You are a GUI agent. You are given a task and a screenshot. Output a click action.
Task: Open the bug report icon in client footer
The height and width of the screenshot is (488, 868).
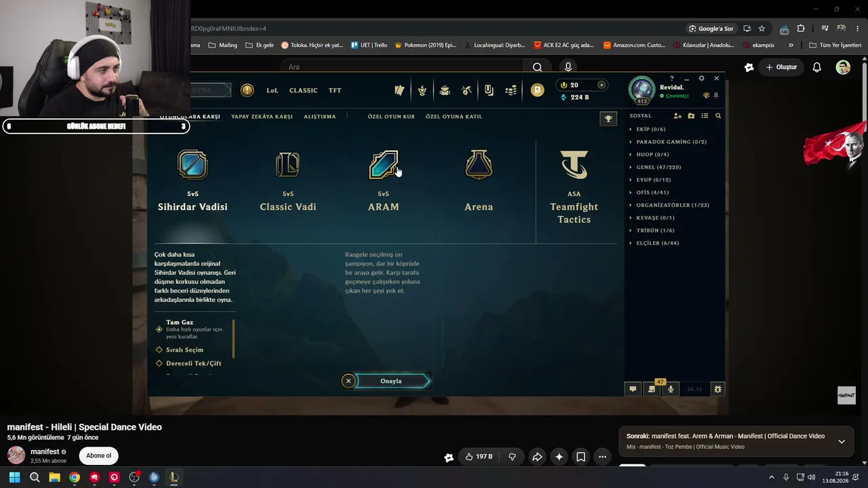[717, 389]
